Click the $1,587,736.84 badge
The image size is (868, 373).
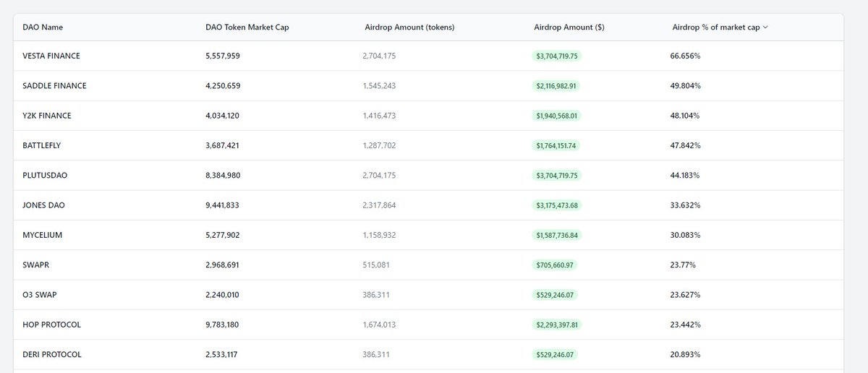(x=556, y=236)
